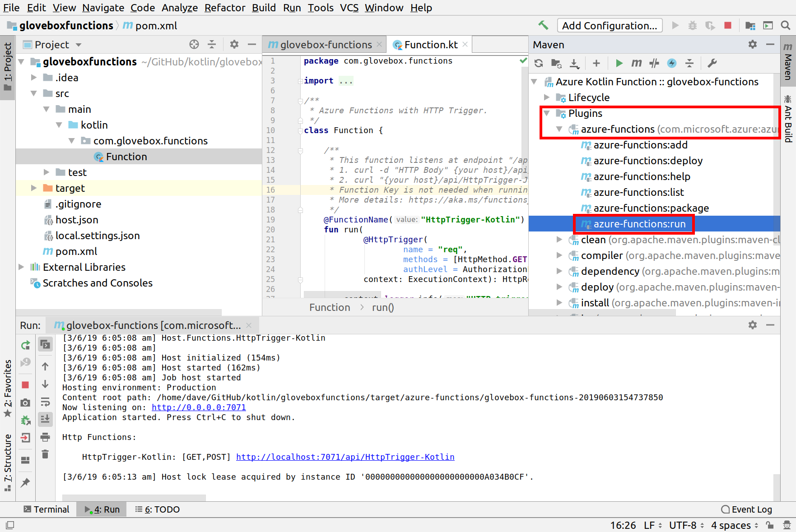Hide the Maven tool window
This screenshot has height=532, width=796.
[770, 44]
